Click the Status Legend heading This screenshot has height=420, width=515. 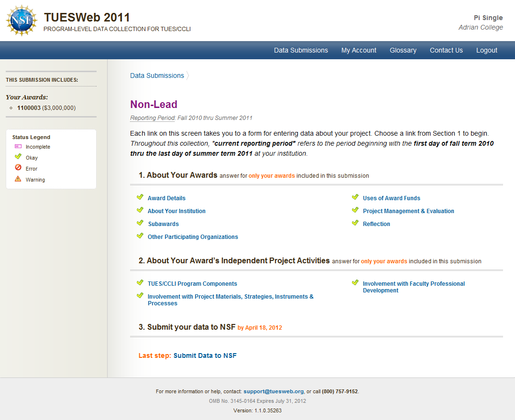[31, 137]
